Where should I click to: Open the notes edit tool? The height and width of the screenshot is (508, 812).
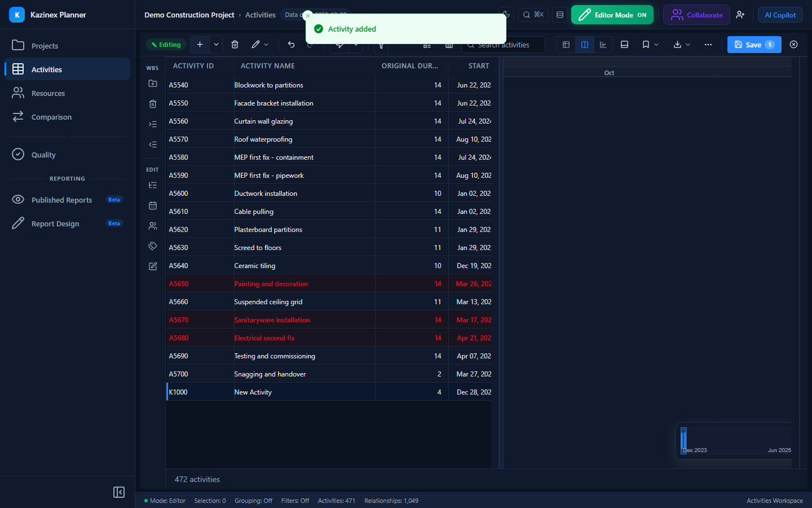tap(153, 266)
